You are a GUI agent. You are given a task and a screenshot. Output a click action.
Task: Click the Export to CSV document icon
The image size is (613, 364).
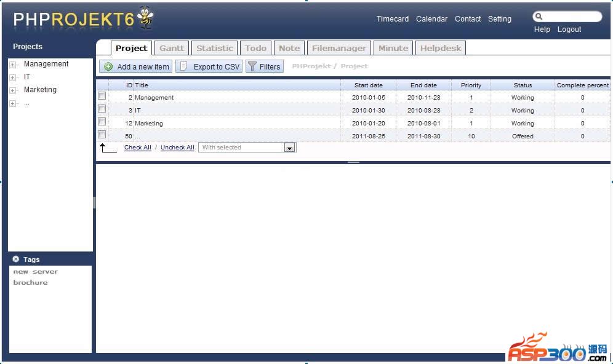pos(183,66)
